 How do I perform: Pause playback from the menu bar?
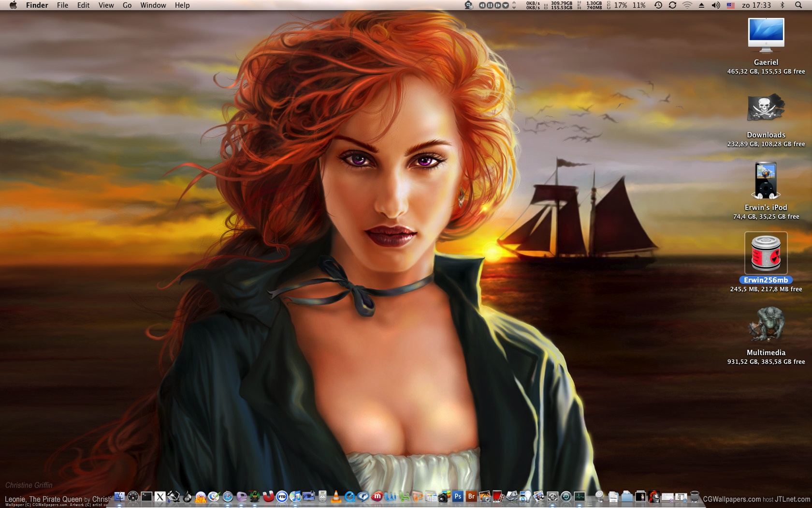coord(490,5)
